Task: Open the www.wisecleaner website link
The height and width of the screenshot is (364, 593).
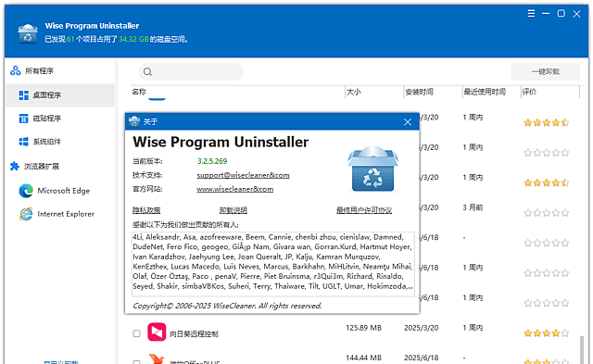Action: [x=234, y=189]
